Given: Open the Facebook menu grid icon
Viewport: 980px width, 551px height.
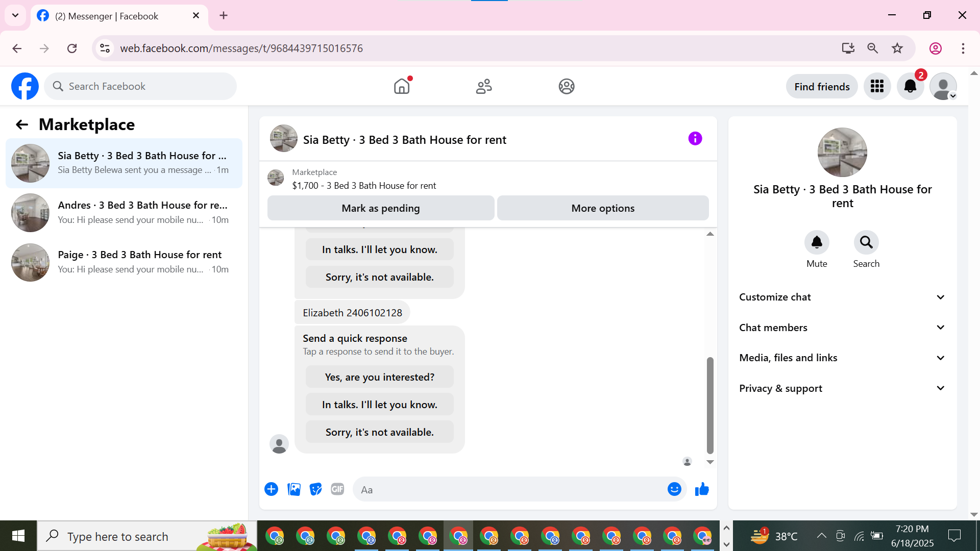Looking at the screenshot, I should coord(877,86).
